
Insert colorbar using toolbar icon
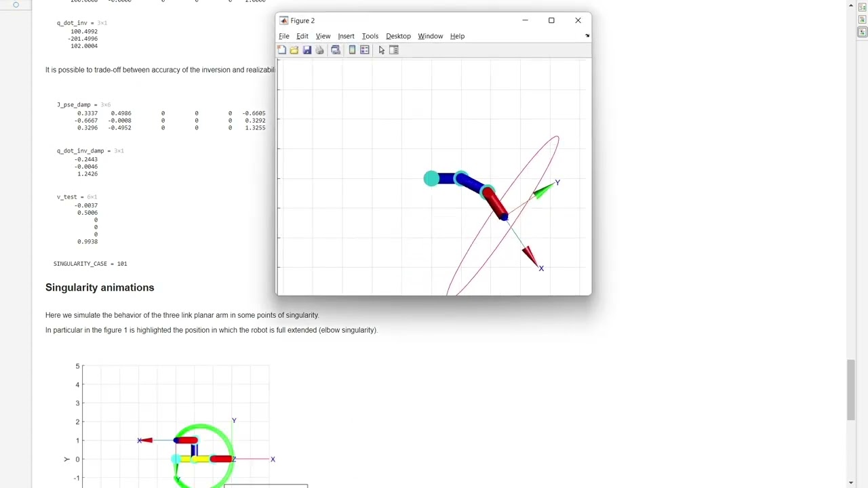click(x=352, y=50)
